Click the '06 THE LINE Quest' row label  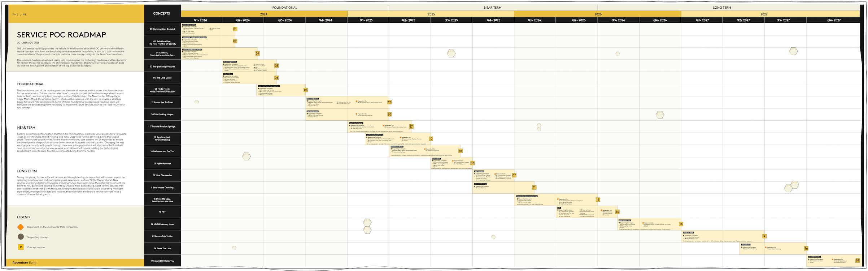pyautogui.click(x=162, y=78)
